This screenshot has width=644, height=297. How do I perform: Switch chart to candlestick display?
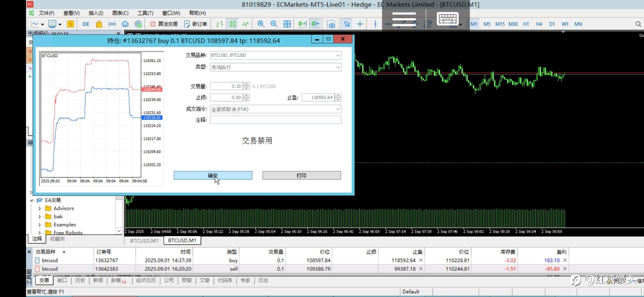[232, 24]
